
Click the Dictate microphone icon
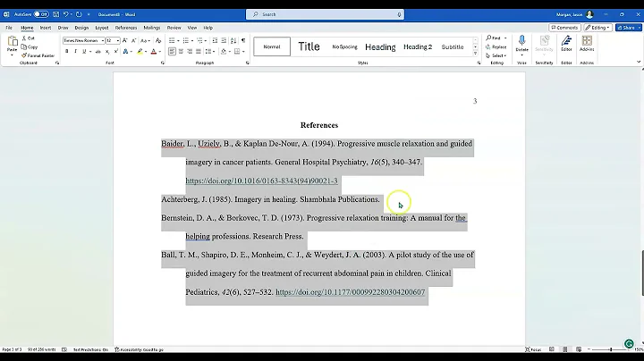click(521, 40)
